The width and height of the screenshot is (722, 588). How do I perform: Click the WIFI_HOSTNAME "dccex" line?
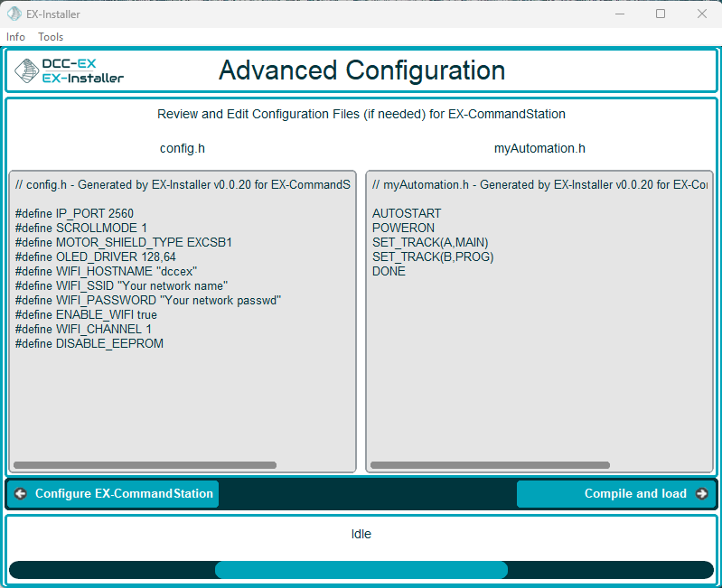click(106, 272)
